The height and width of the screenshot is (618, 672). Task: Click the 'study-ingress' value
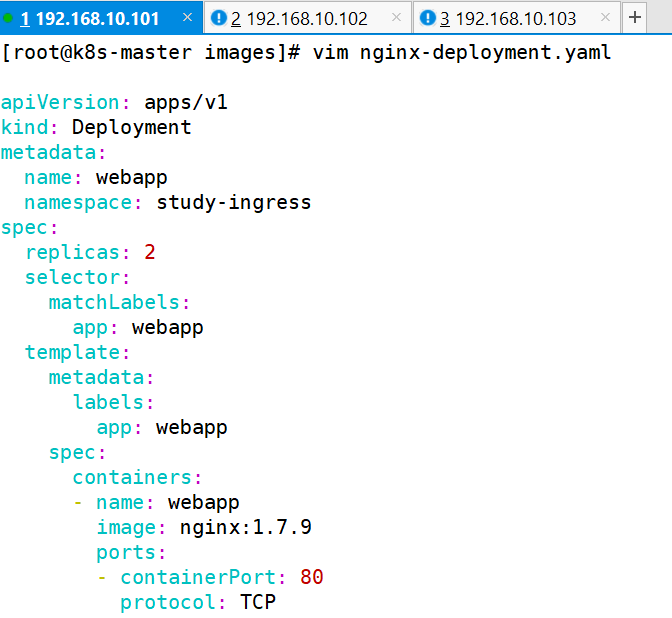(x=234, y=203)
